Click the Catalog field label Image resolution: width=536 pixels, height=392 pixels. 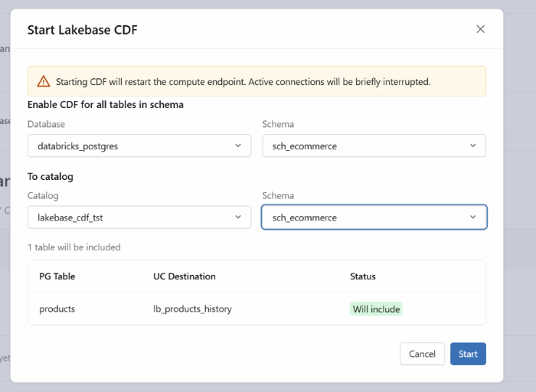(43, 196)
